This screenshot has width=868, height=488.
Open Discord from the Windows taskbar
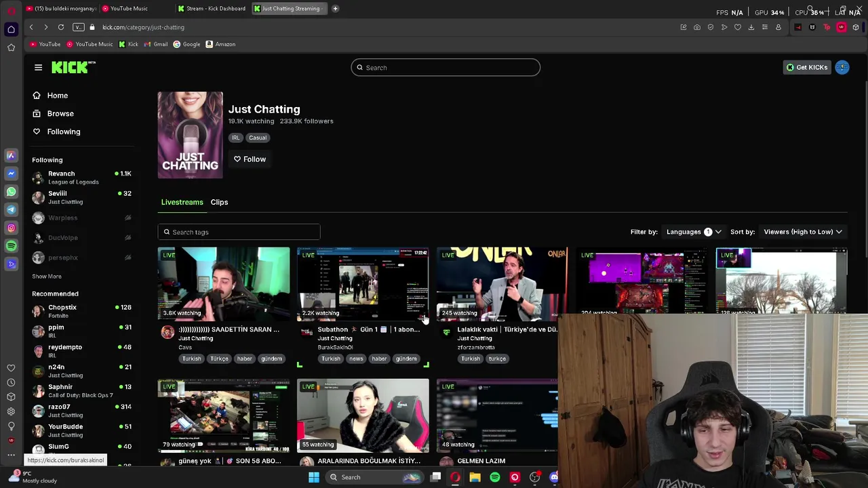554,477
